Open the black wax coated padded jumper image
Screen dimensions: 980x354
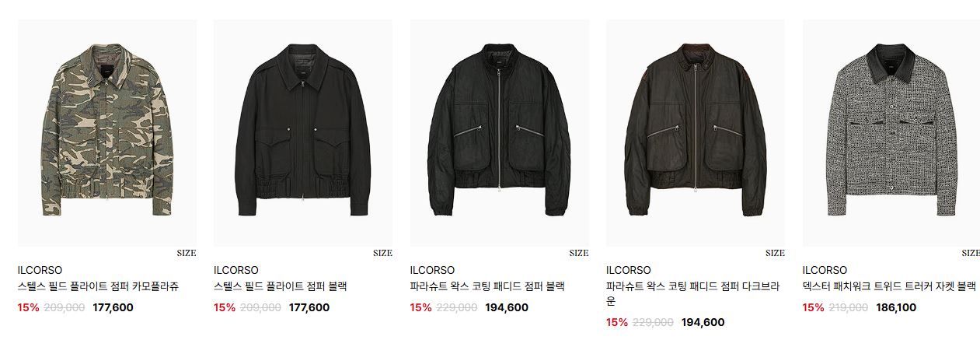(x=500, y=133)
